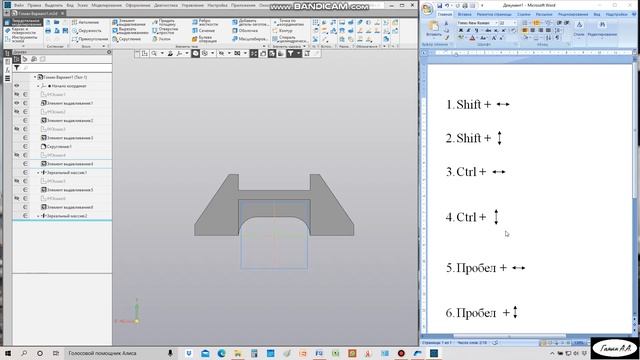Toggle the eye icon for Эскиз:2
640x360 pixels.
pos(17,111)
